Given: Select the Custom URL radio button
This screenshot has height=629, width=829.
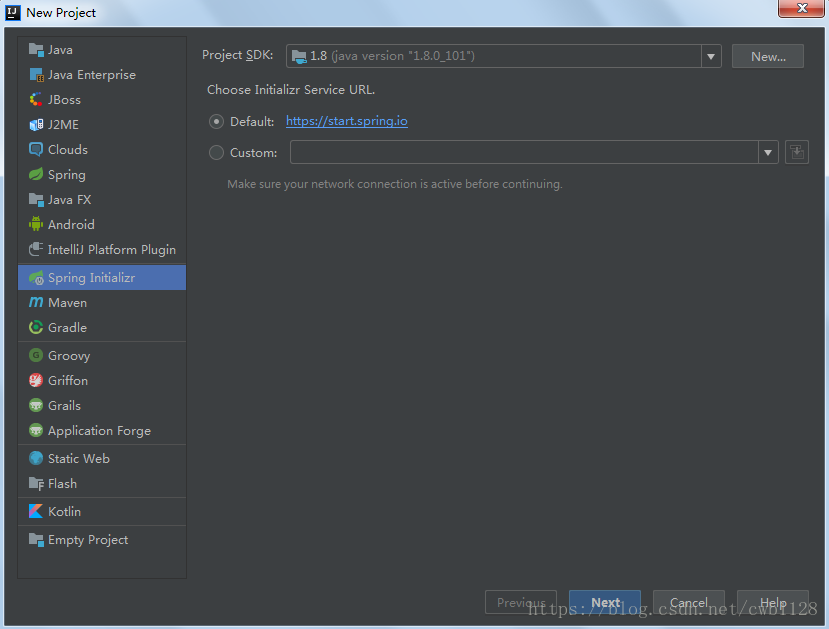Looking at the screenshot, I should pyautogui.click(x=216, y=153).
